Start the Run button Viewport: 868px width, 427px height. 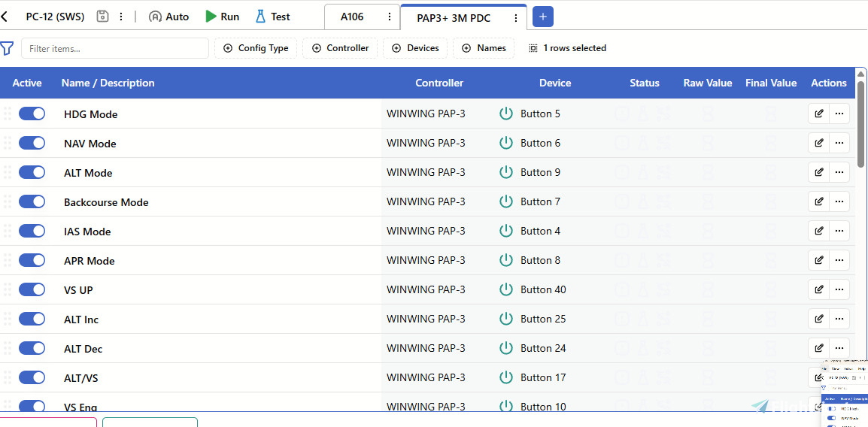point(222,17)
